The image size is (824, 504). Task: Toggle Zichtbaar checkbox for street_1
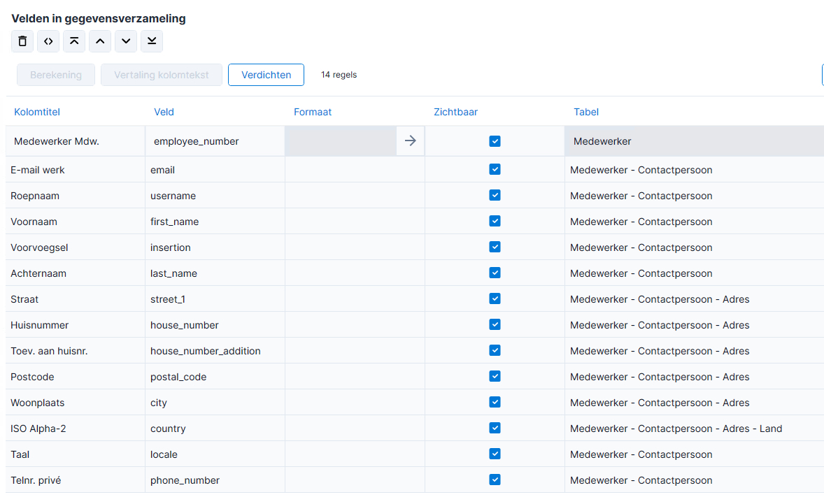(495, 298)
